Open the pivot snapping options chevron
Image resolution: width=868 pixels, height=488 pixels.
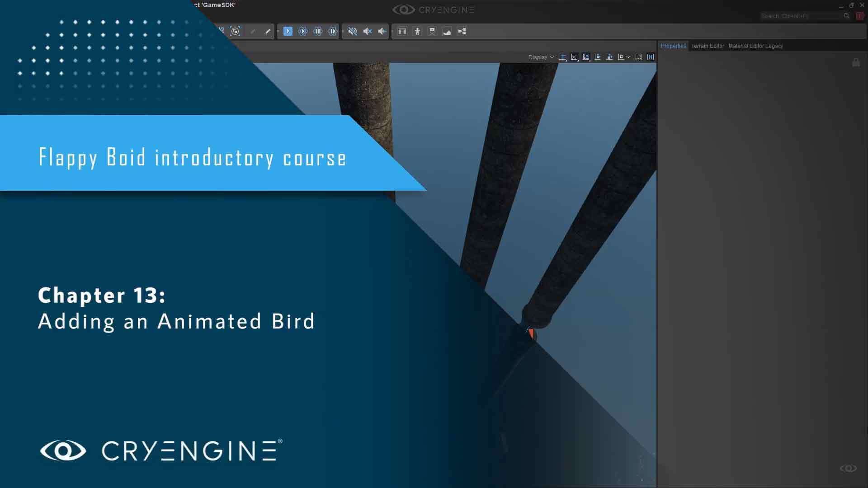[x=628, y=57]
